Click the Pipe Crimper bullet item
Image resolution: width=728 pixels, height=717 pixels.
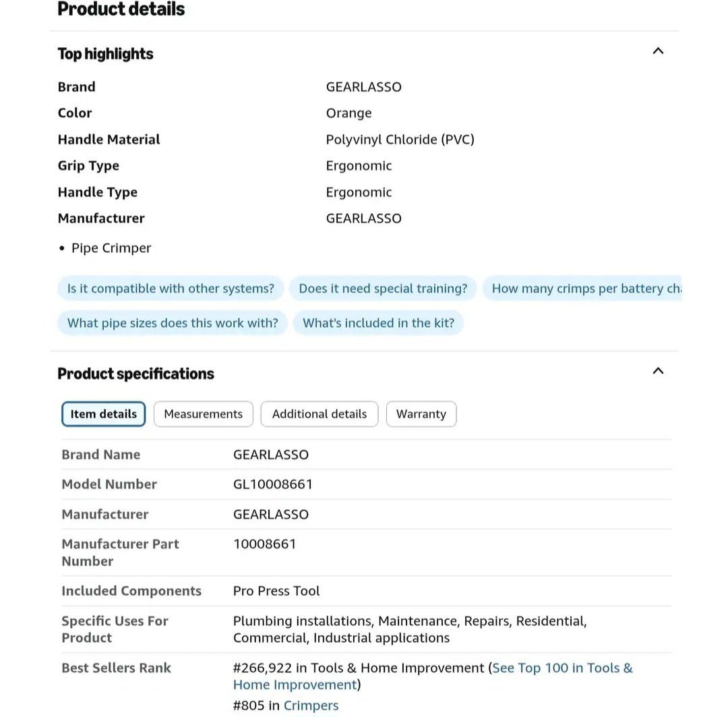111,248
